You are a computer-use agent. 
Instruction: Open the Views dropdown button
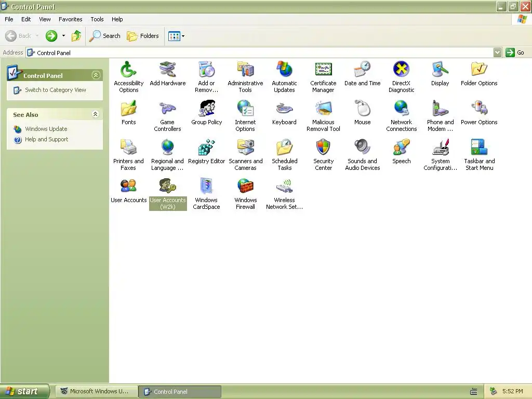177,36
